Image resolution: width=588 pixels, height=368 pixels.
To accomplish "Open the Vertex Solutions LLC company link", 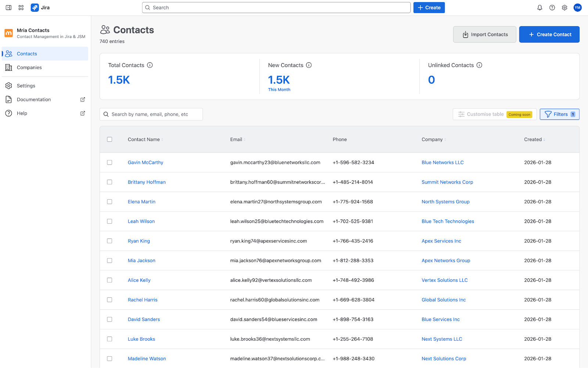I will pyautogui.click(x=445, y=280).
